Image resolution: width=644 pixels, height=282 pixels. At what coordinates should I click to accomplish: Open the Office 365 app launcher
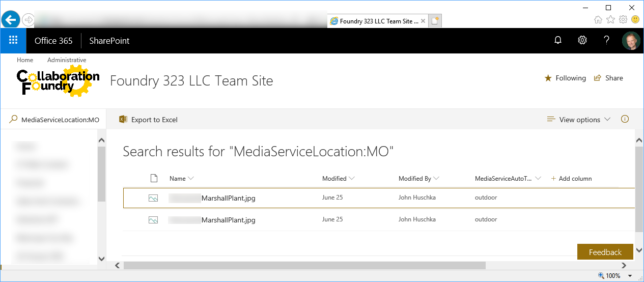tap(13, 41)
